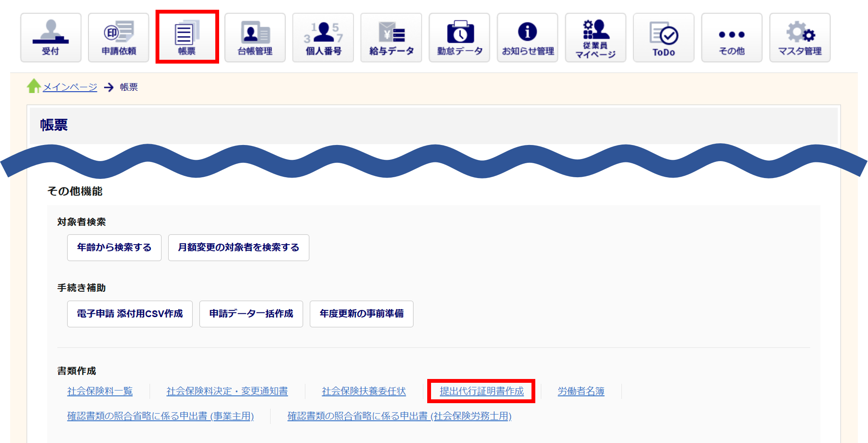The width and height of the screenshot is (868, 443).
Task: Open the 申請依頼 request icon
Action: click(119, 38)
